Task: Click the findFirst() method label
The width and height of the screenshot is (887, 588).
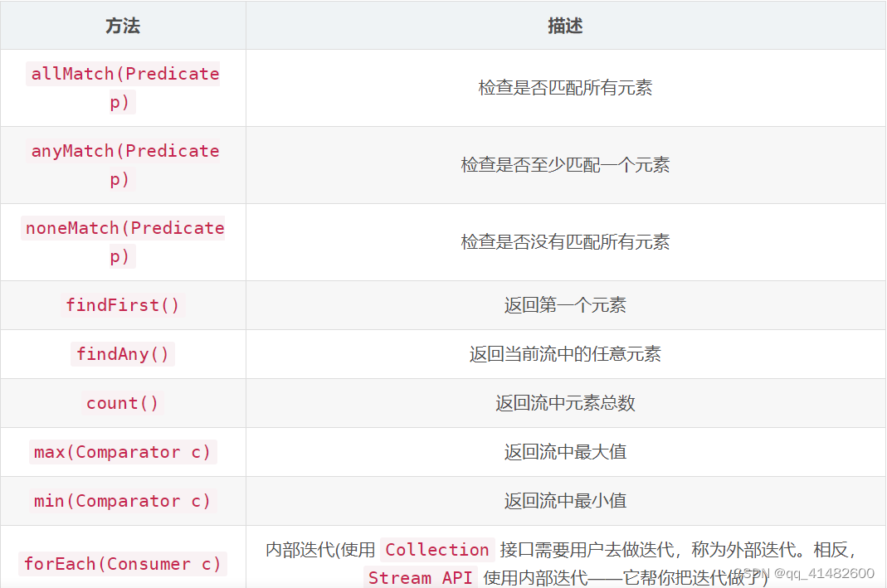Action: click(122, 304)
